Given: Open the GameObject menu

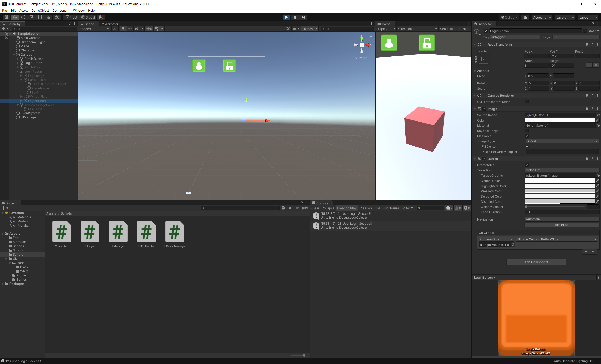Looking at the screenshot, I should 40,10.
